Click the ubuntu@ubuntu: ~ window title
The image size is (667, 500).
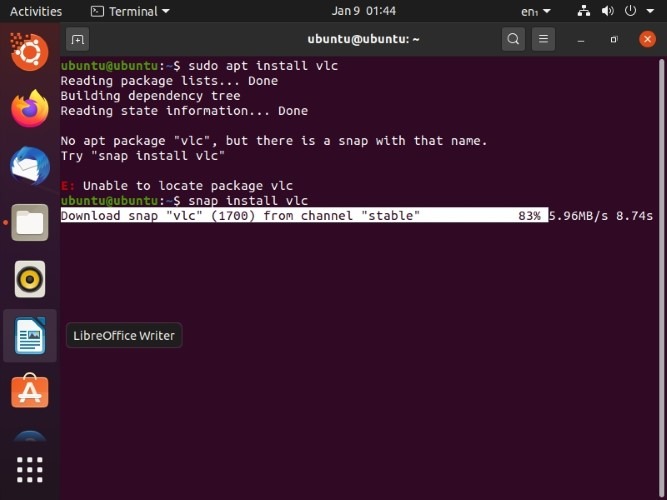[x=364, y=39]
